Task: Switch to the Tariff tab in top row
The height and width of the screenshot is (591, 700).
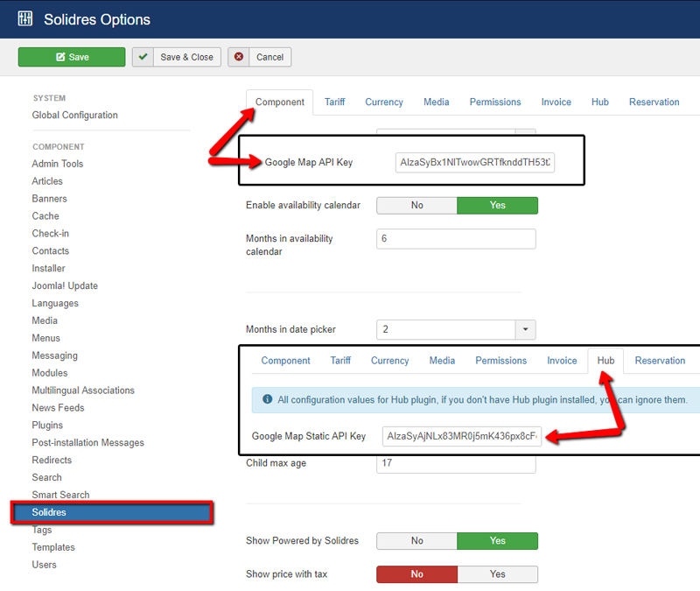Action: (x=335, y=102)
